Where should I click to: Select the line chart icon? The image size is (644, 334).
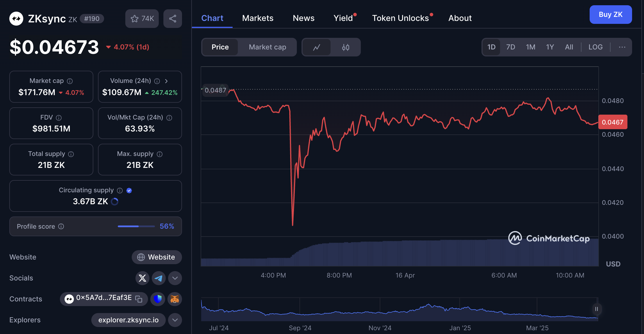point(317,47)
